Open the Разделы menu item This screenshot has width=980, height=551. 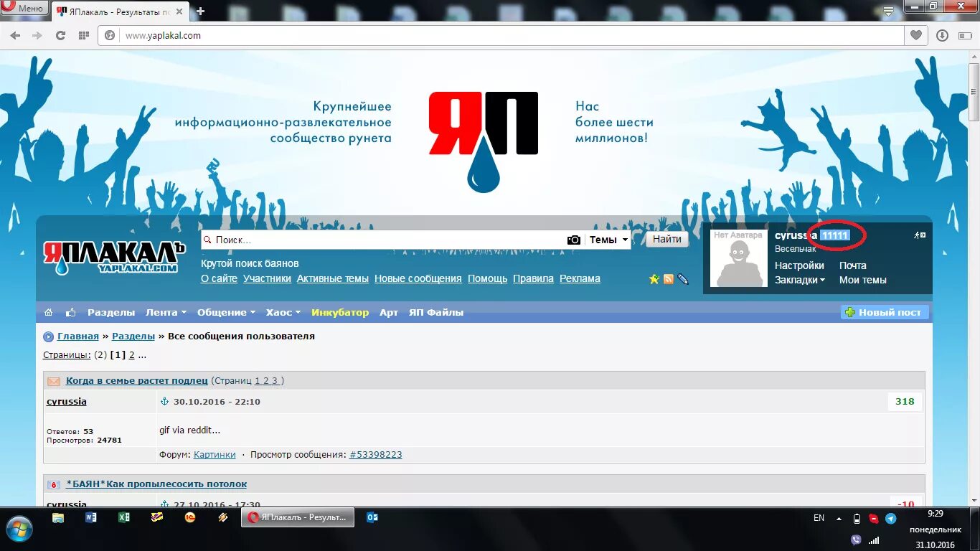(111, 312)
